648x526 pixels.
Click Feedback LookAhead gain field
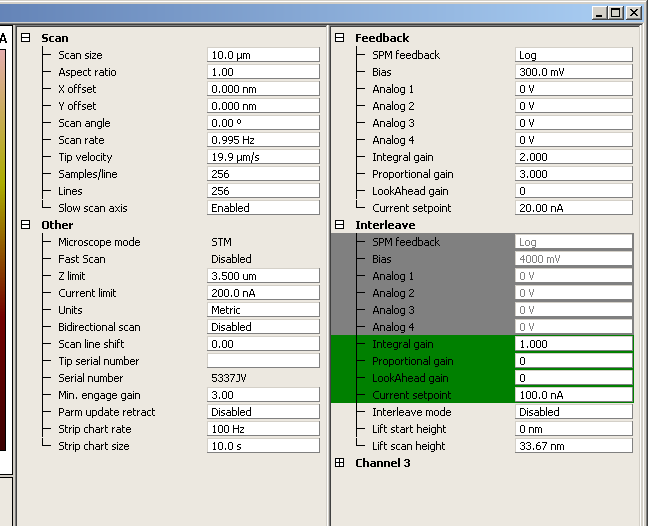pyautogui.click(x=574, y=190)
